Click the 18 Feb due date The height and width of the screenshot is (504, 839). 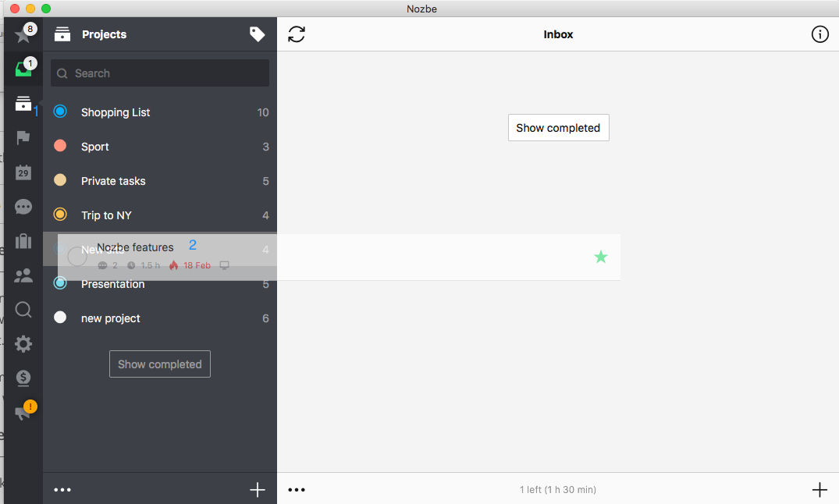[197, 265]
